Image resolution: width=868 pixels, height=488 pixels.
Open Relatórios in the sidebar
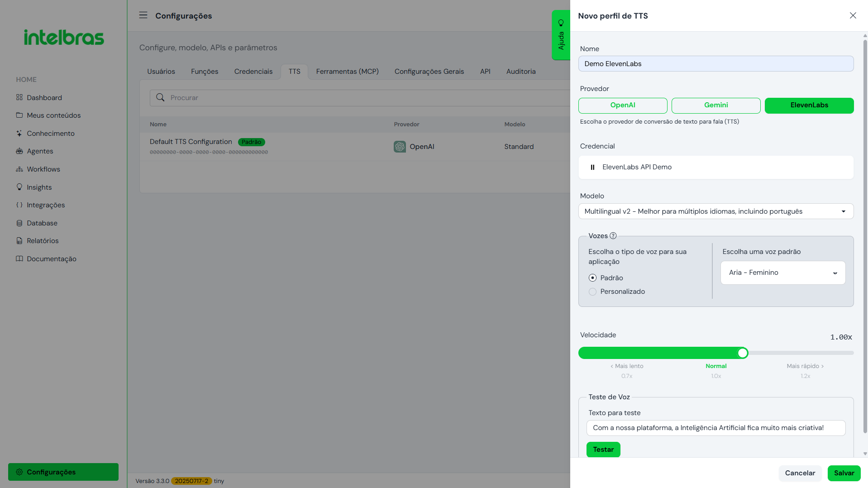pos(43,241)
